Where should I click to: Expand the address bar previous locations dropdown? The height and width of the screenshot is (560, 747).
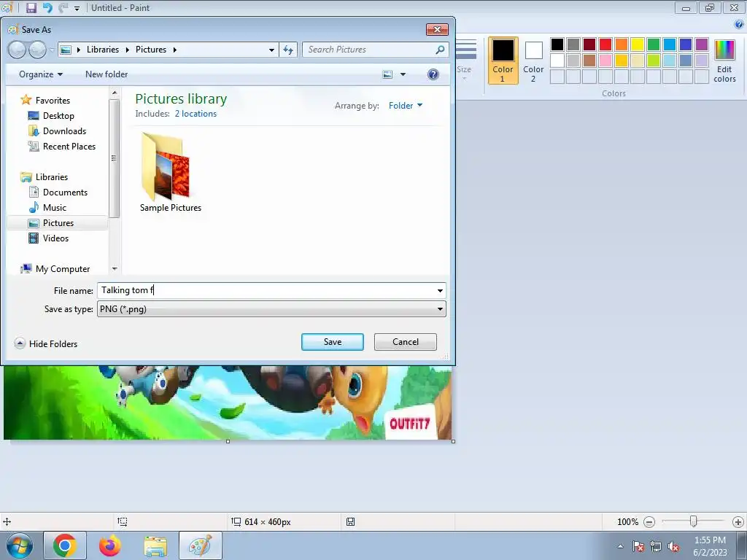pyautogui.click(x=271, y=50)
